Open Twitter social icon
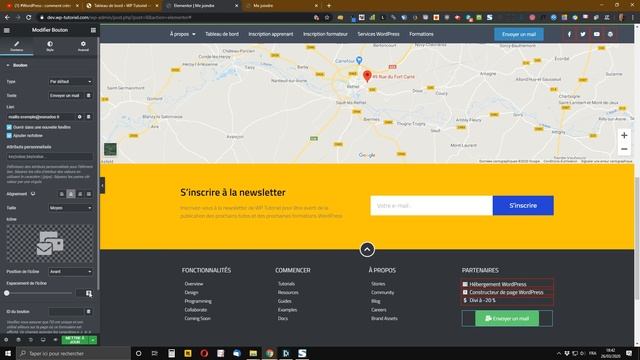The width and height of the screenshot is (640, 360). [x=583, y=34]
